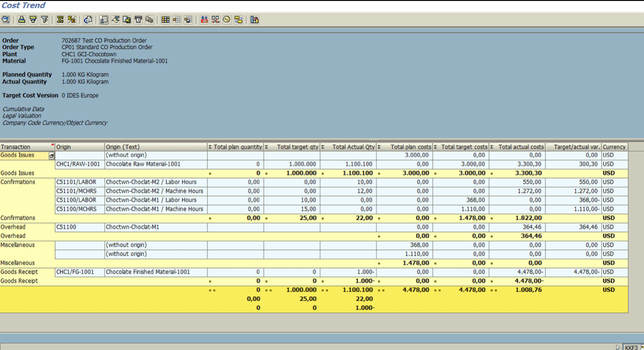Select the Total Actual Qty column header

(348, 147)
